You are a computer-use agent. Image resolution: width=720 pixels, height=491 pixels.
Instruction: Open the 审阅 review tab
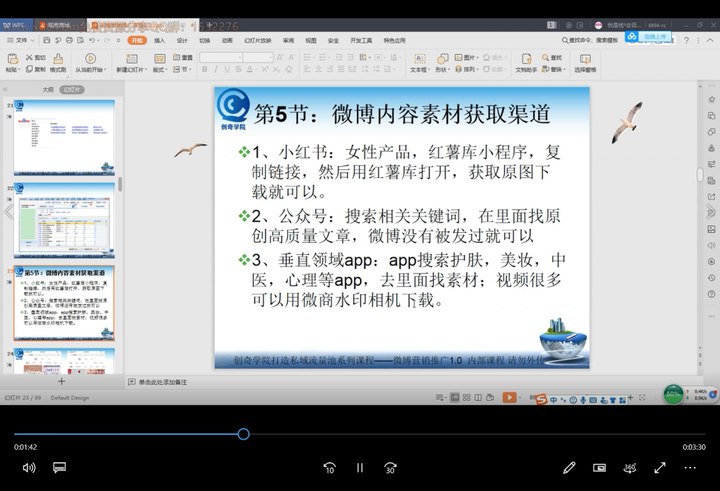pyautogui.click(x=288, y=40)
